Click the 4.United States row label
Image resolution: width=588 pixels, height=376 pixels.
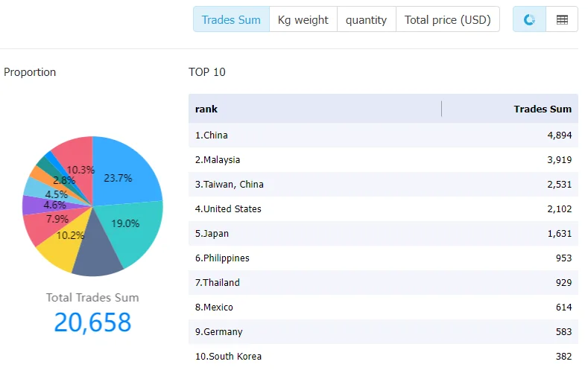(228, 209)
